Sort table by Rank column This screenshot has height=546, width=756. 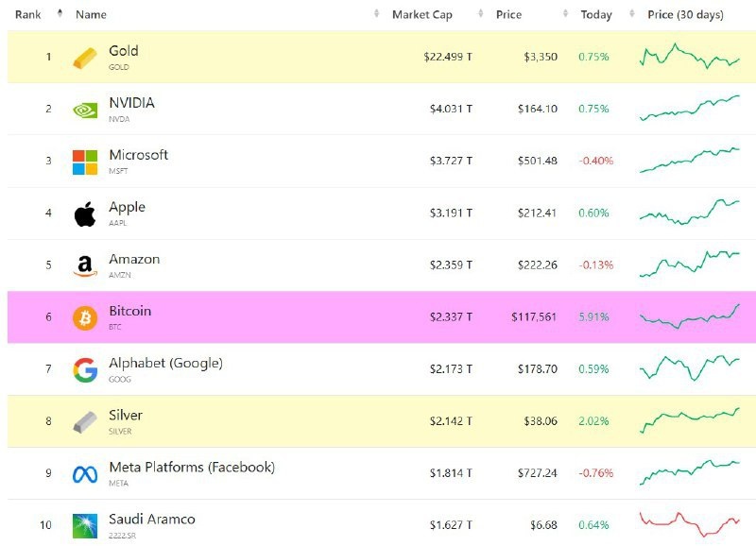click(26, 14)
